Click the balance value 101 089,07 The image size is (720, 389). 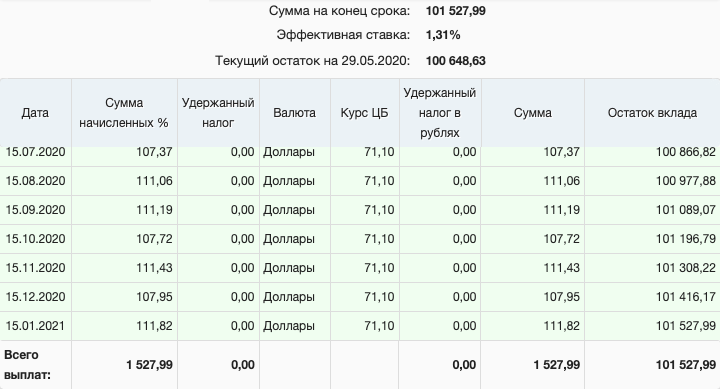686,210
